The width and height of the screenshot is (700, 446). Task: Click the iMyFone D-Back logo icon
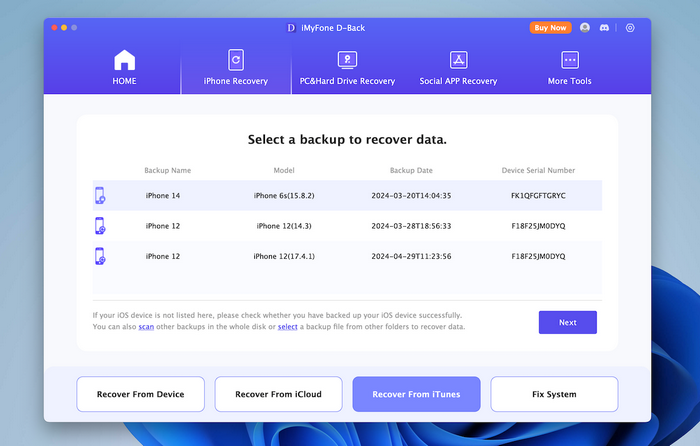(x=291, y=28)
